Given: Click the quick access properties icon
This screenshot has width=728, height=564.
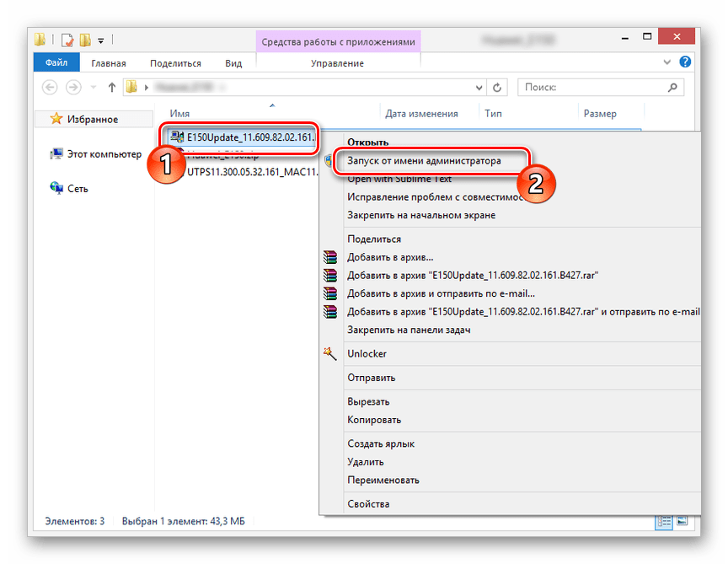Looking at the screenshot, I should point(67,40).
